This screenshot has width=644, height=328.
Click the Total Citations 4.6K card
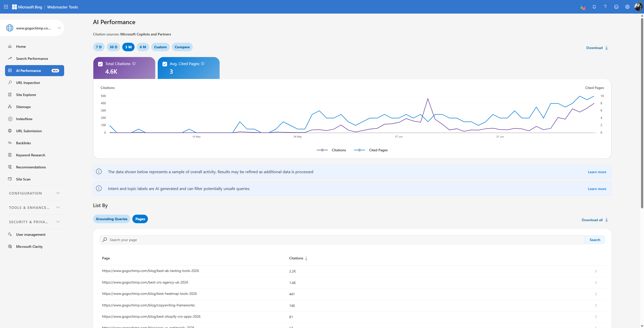point(124,68)
